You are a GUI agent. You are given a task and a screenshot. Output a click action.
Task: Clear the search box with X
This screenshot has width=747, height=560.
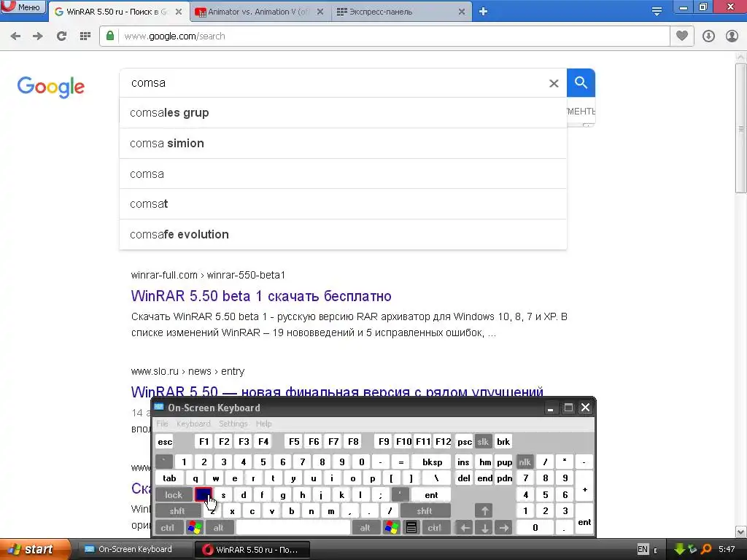click(554, 83)
